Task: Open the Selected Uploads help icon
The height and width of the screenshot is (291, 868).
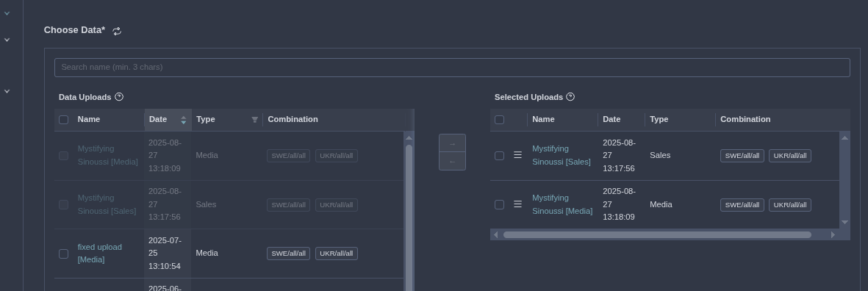Action: click(x=571, y=97)
